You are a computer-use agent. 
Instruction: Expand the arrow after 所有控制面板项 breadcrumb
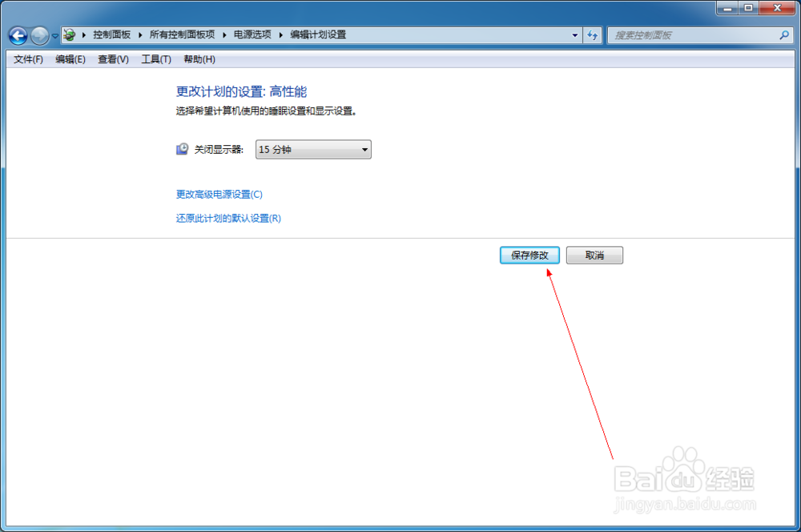click(x=224, y=34)
